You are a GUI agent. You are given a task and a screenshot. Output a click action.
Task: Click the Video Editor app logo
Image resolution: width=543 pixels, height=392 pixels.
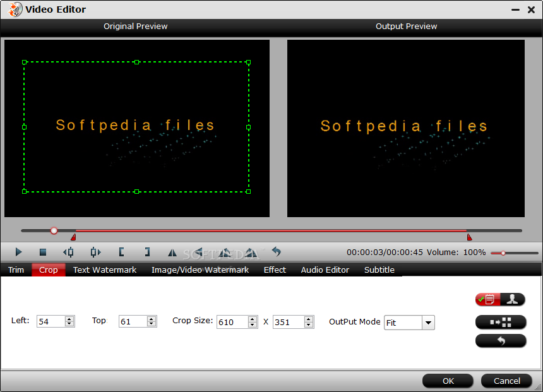(15, 9)
